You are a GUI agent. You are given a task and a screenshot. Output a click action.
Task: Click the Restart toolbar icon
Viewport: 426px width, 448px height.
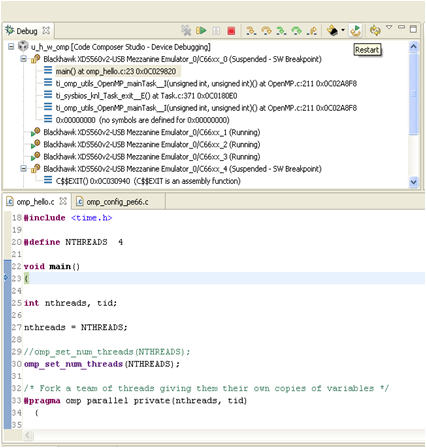pos(356,30)
